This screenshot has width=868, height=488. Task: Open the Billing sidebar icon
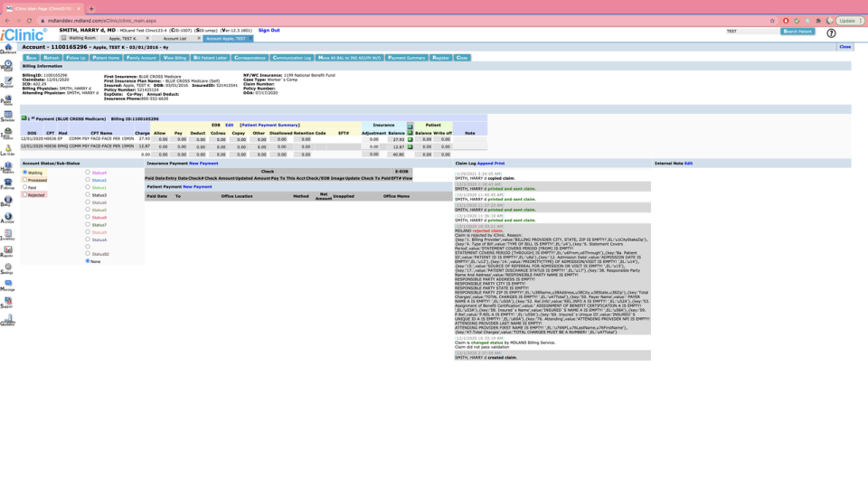coord(8,202)
